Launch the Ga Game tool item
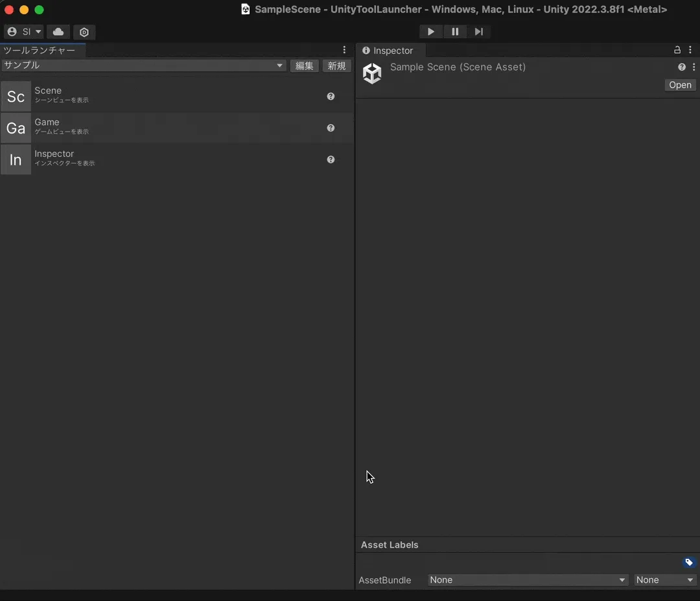 pos(177,128)
